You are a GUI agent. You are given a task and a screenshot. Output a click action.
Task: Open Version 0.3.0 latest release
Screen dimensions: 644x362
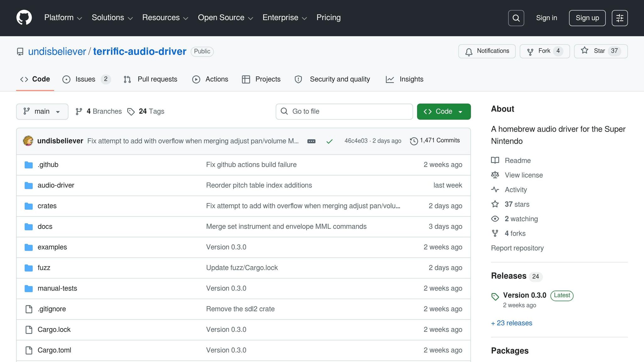coord(525,295)
